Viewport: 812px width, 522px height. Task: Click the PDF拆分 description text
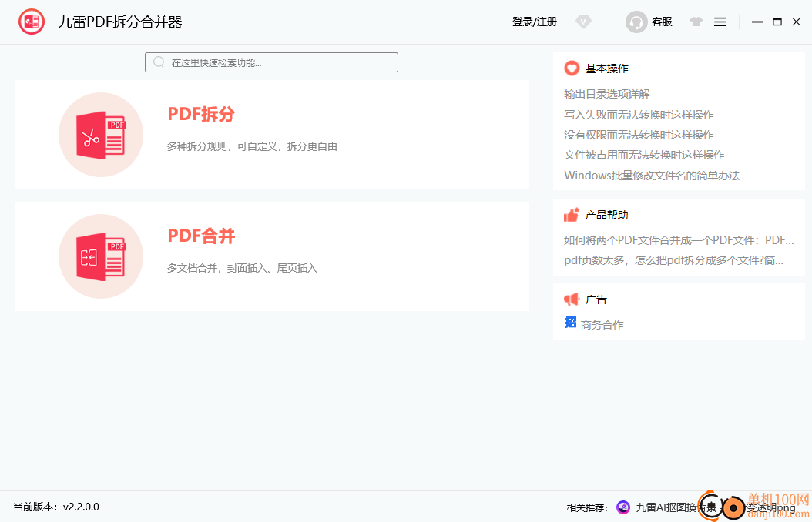coord(252,146)
